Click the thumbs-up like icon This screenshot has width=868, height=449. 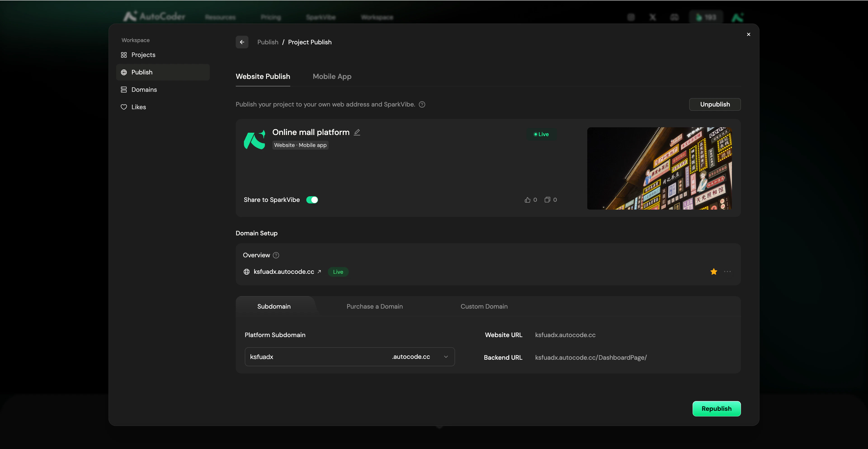coord(527,200)
